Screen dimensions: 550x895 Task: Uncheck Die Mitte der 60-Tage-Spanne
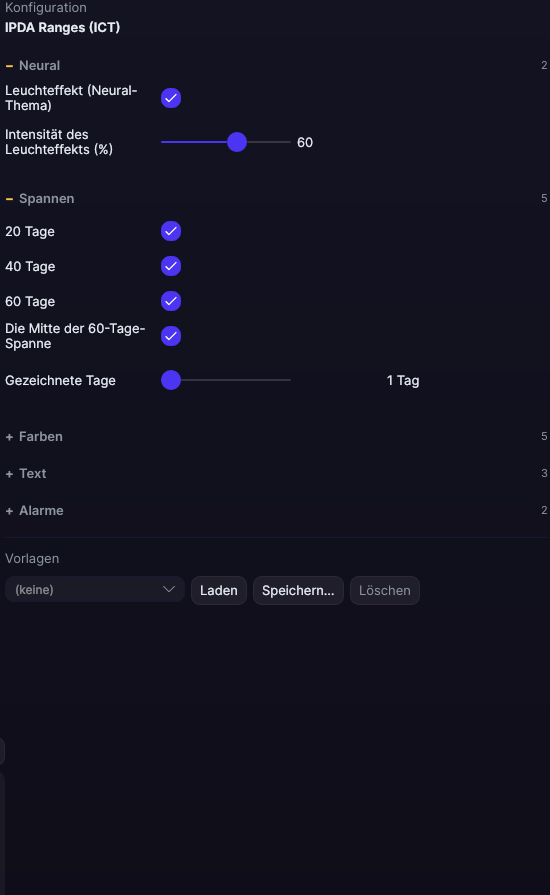click(x=171, y=336)
